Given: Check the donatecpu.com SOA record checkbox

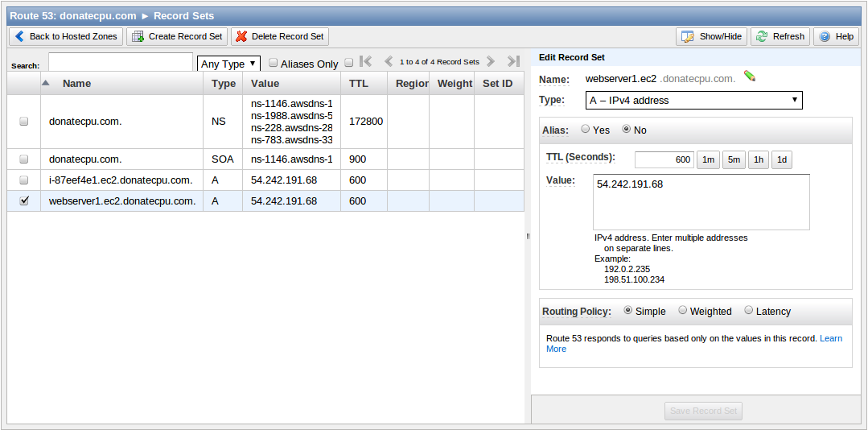Looking at the screenshot, I should point(24,159).
